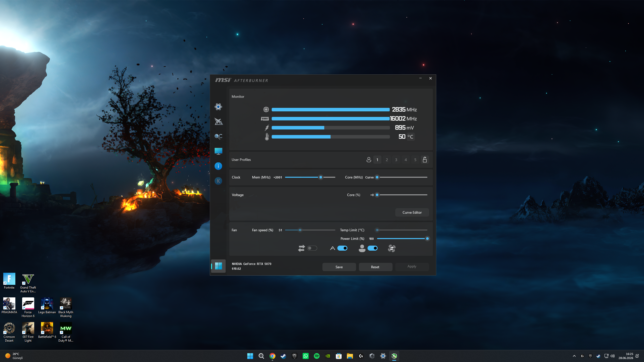The image size is (644, 362).
Task: Open the 26°C Güneşli weather widget
Action: 14,356
